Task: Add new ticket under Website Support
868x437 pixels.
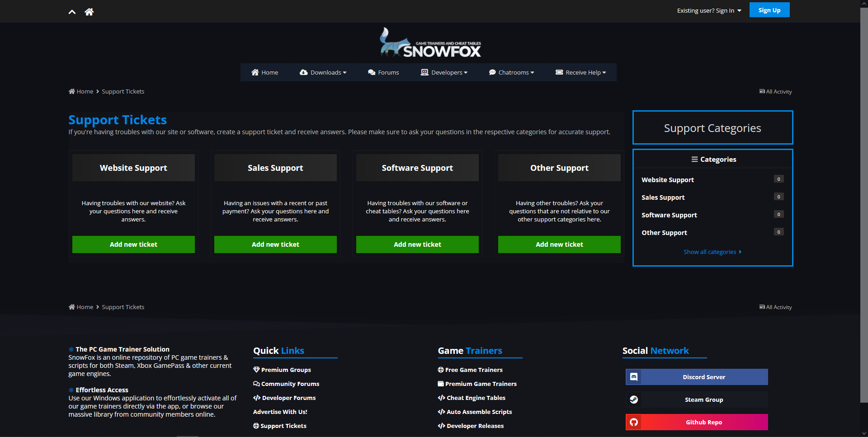Action: click(x=133, y=244)
